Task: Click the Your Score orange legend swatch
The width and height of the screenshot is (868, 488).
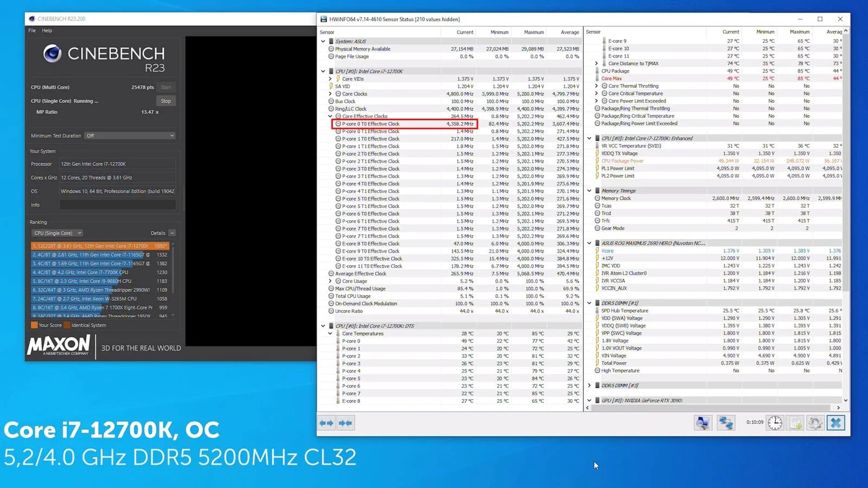Action: coord(34,325)
